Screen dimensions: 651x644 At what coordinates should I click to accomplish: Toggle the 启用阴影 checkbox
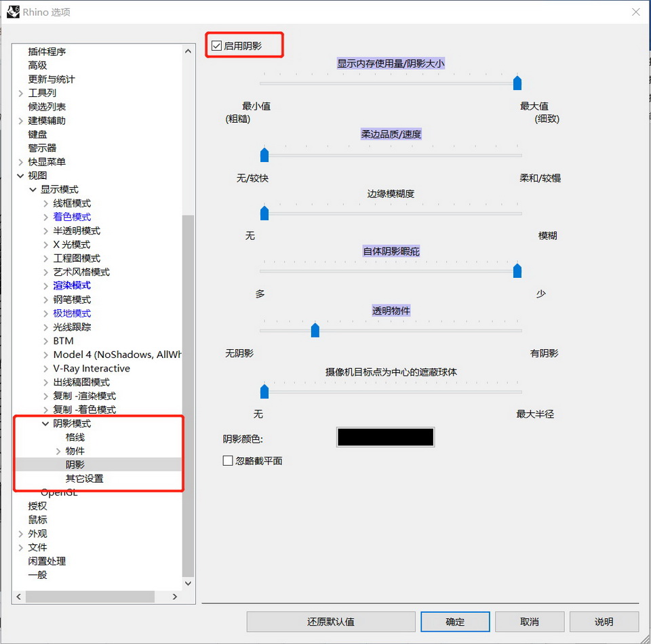[217, 46]
